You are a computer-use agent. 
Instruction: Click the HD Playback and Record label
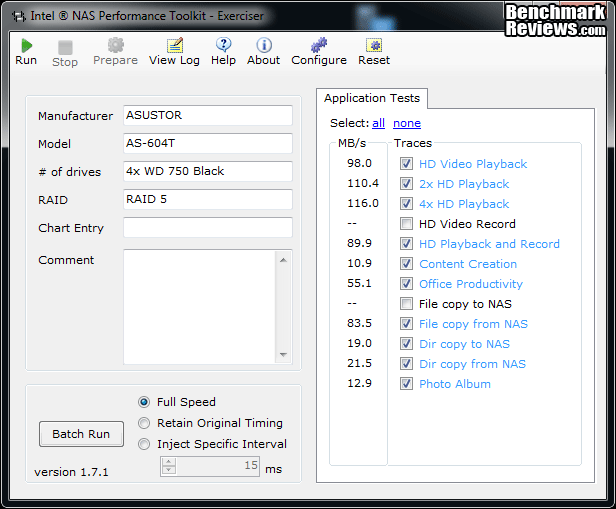tap(489, 244)
